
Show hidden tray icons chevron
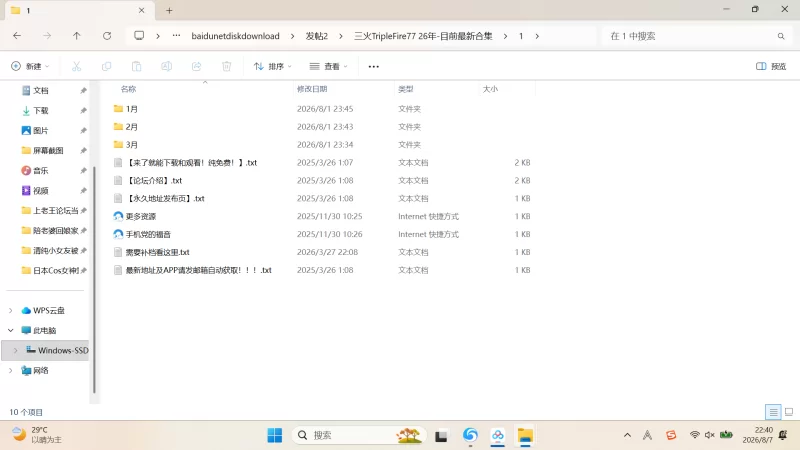click(628, 435)
